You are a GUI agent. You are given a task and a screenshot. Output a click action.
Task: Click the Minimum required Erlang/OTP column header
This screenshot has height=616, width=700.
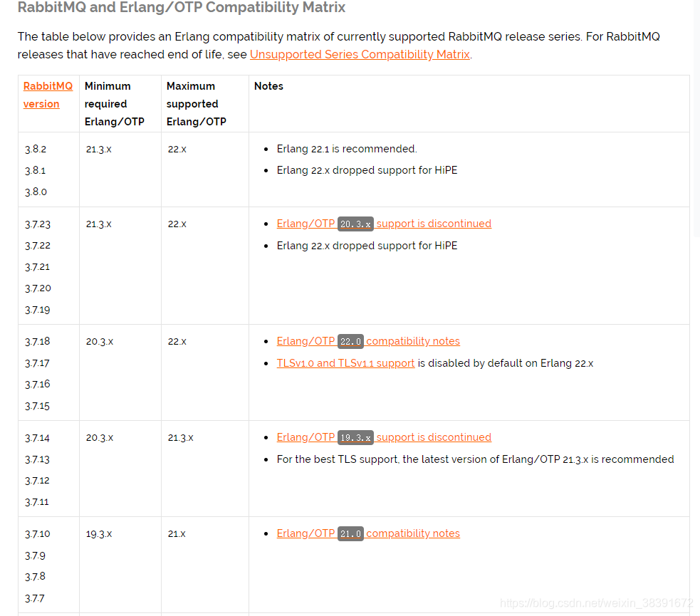point(114,104)
